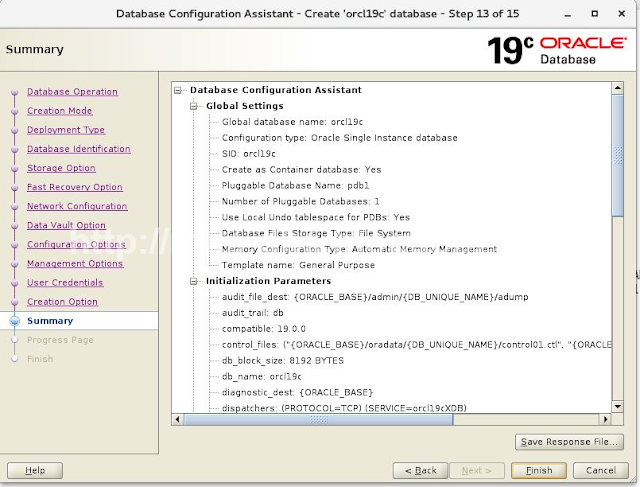Click the Help button
This screenshot has width=640, height=487.
[35, 470]
